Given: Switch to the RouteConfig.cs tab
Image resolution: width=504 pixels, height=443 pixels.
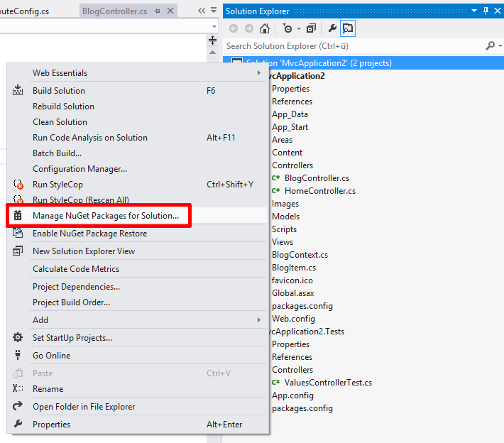Looking at the screenshot, I should 24,11.
